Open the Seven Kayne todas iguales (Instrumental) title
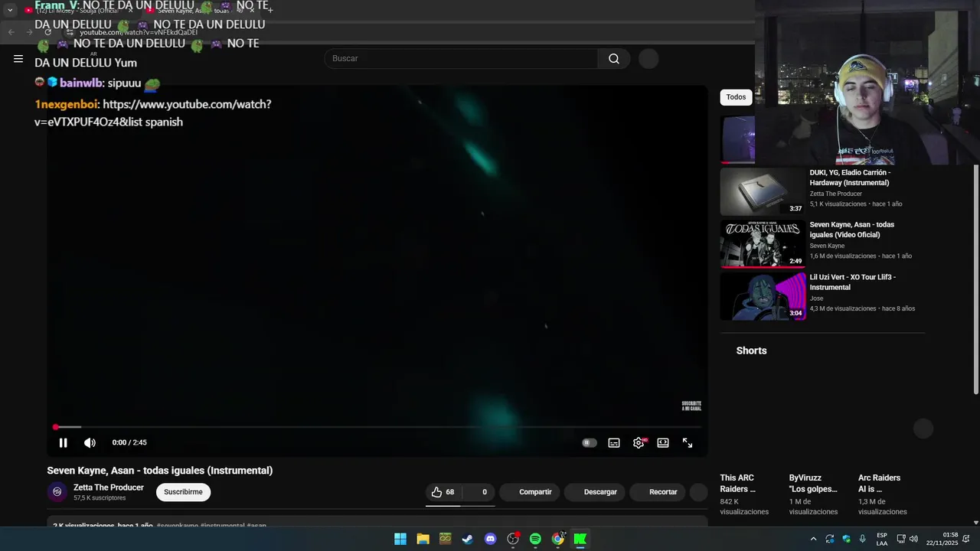The height and width of the screenshot is (551, 980). click(160, 471)
